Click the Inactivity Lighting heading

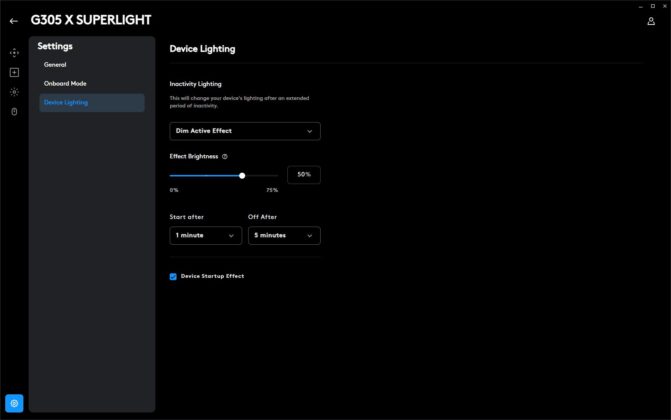point(196,84)
